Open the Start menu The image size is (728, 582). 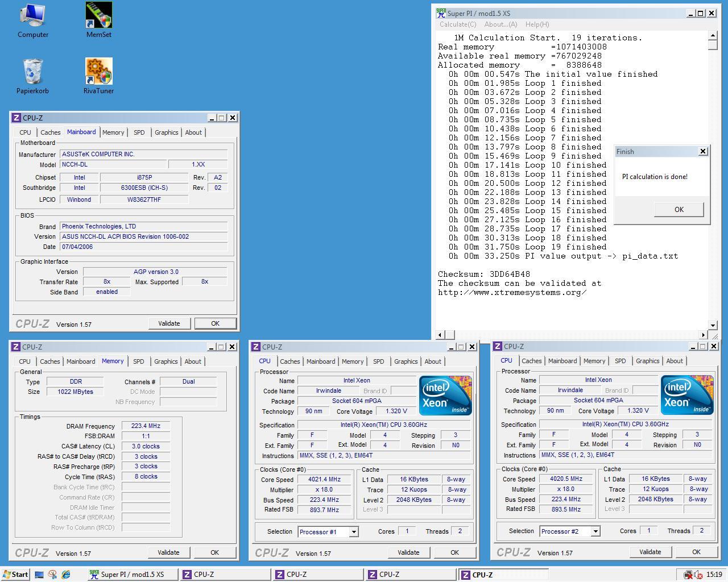15,574
